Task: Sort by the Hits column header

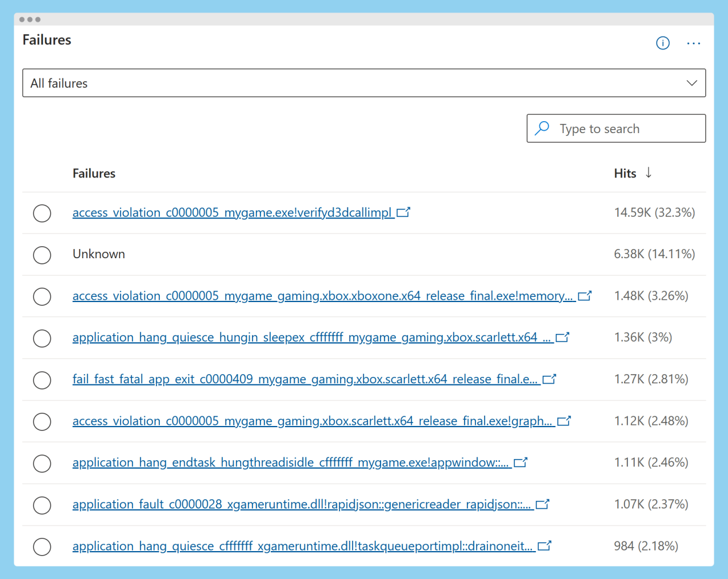Action: pos(624,173)
